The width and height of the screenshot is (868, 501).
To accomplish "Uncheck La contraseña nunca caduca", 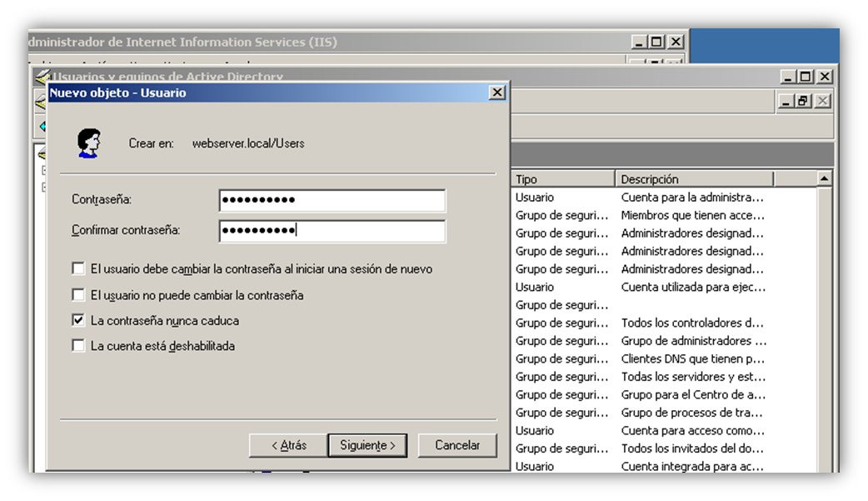I will coord(78,320).
